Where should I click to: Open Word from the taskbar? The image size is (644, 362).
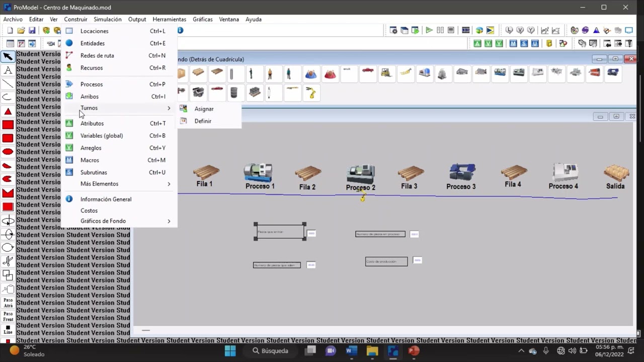click(351, 350)
